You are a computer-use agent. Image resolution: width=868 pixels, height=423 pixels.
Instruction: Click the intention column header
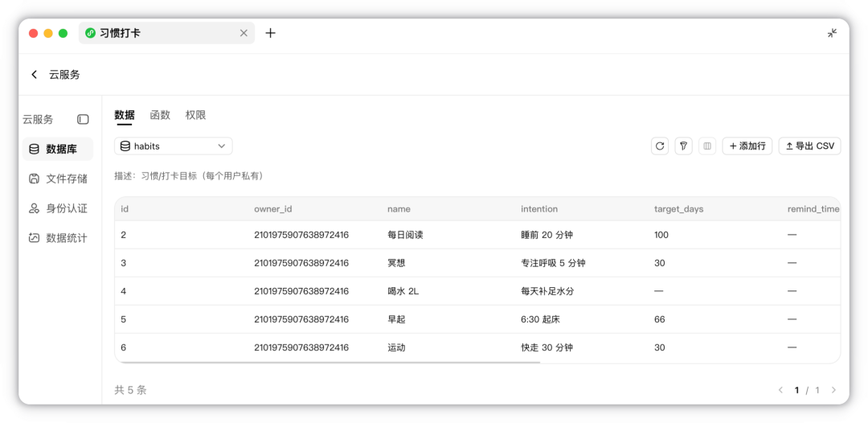pyautogui.click(x=539, y=209)
